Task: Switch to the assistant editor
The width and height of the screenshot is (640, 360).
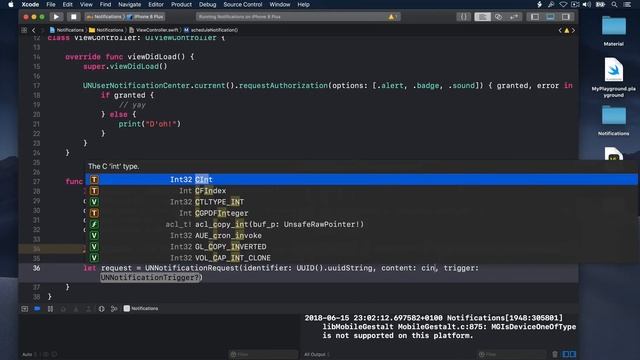Action: 498,17
